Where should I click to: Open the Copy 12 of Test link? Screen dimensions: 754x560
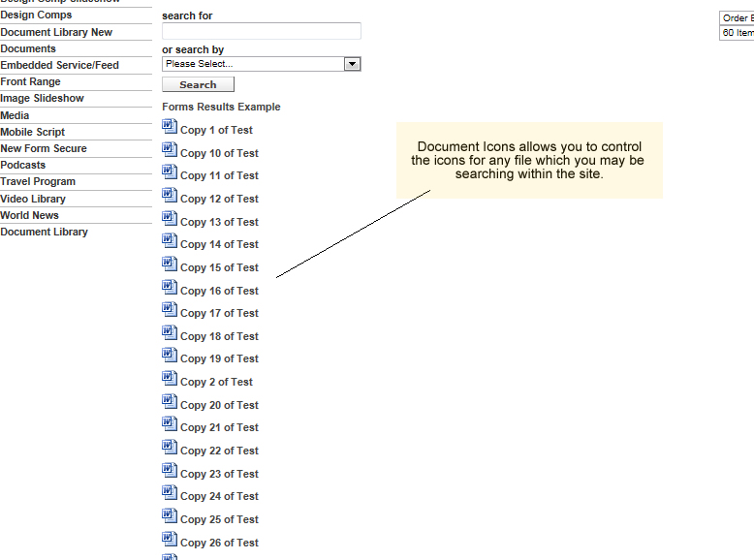(219, 199)
